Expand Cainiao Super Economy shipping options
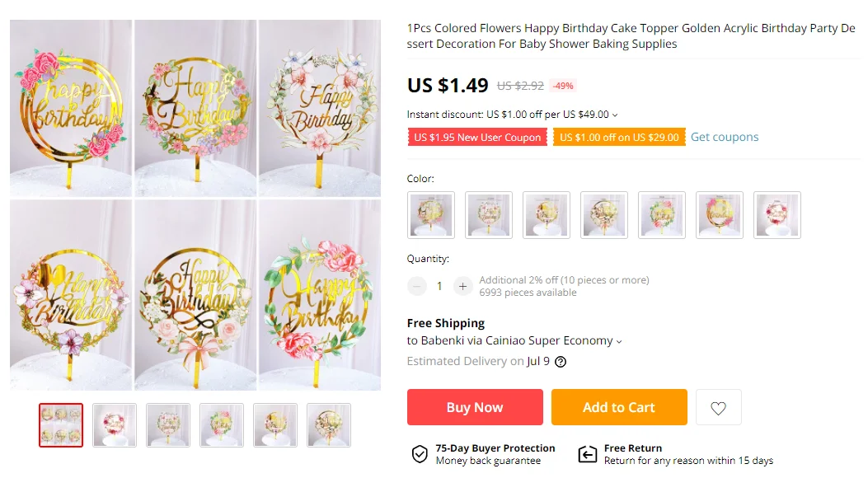Screen dimensions: 868x478 tap(619, 341)
